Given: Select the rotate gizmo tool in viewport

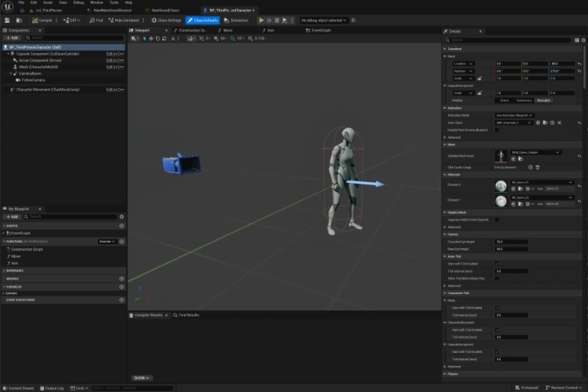Looking at the screenshot, I should tap(158, 38).
